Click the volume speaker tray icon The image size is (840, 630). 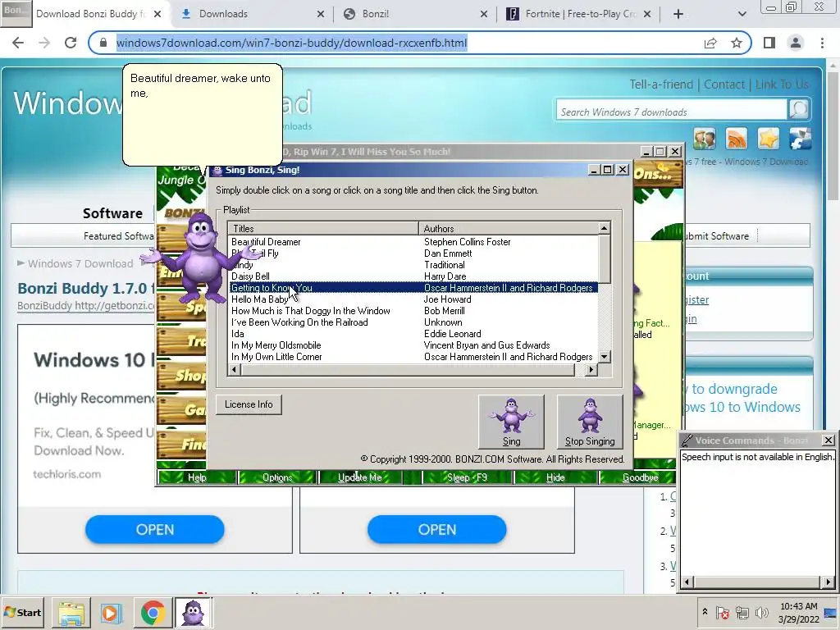760,612
